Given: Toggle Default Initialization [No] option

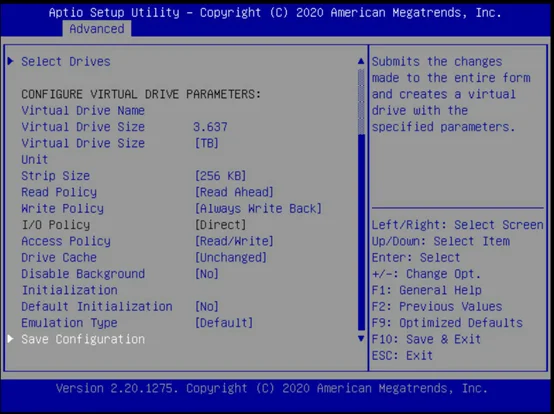Looking at the screenshot, I should pos(207,306).
